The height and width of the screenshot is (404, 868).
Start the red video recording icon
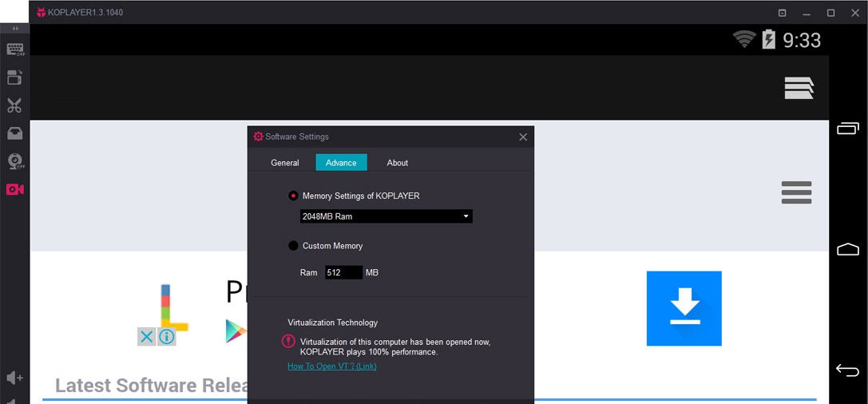[14, 189]
